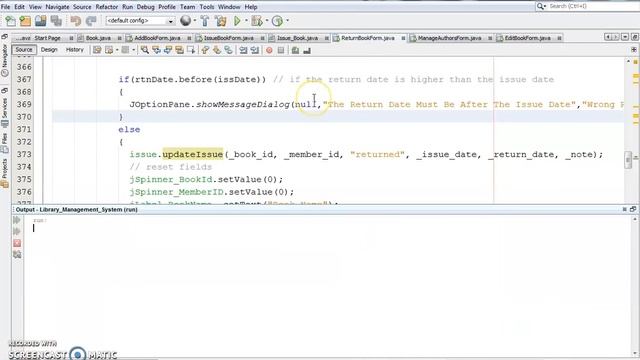Run the project with green play icon
This screenshot has height=360, width=640.
coord(237,21)
